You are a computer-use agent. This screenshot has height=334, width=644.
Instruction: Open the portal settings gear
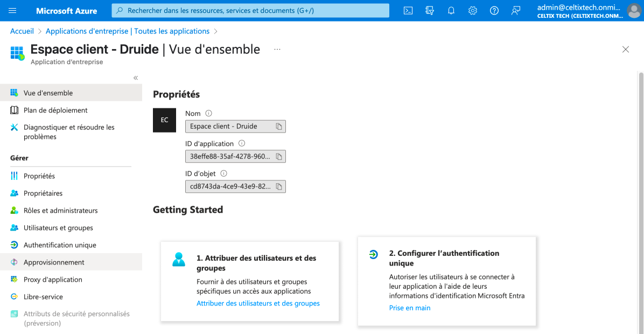(x=473, y=11)
